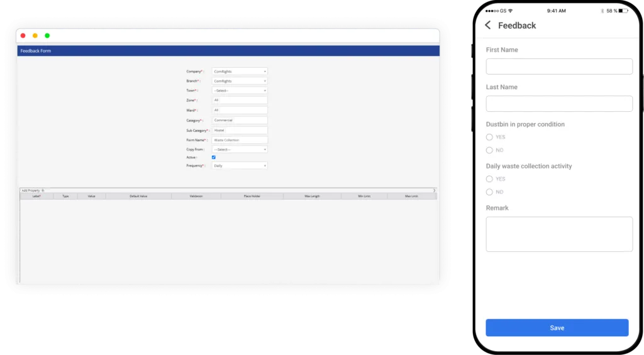Image resolution: width=644 pixels, height=355 pixels.
Task: Click the Add Property plus icon
Action: point(43,190)
